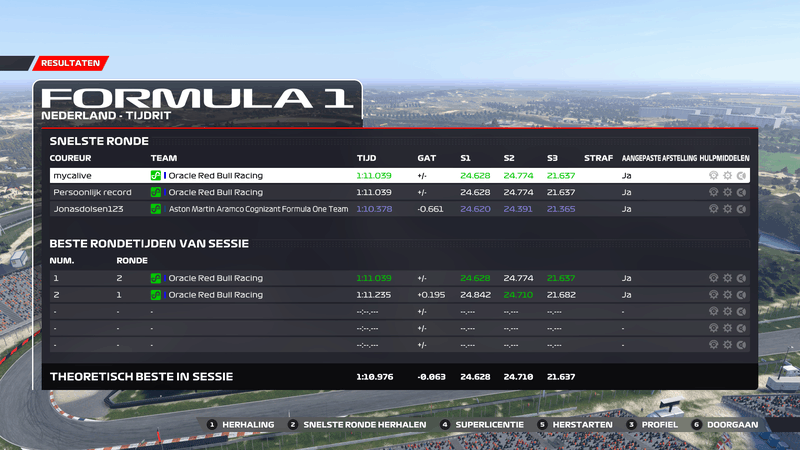Click the lap time 1:11.235
This screenshot has height=450, width=800.
(374, 295)
